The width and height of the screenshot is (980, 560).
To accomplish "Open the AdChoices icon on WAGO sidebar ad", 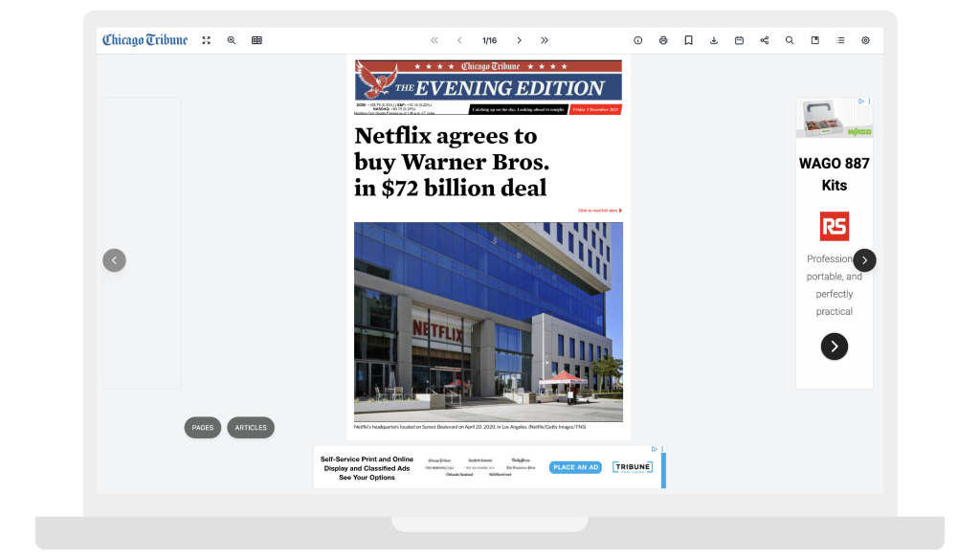I will point(860,101).
